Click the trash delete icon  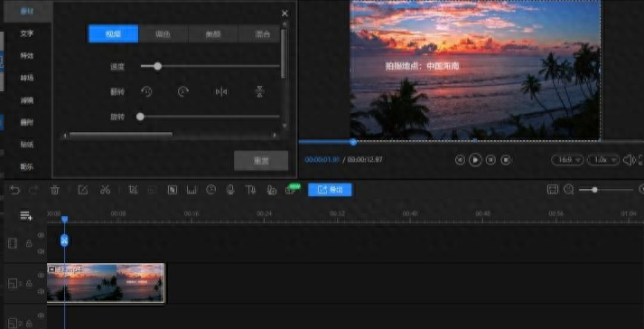54,190
